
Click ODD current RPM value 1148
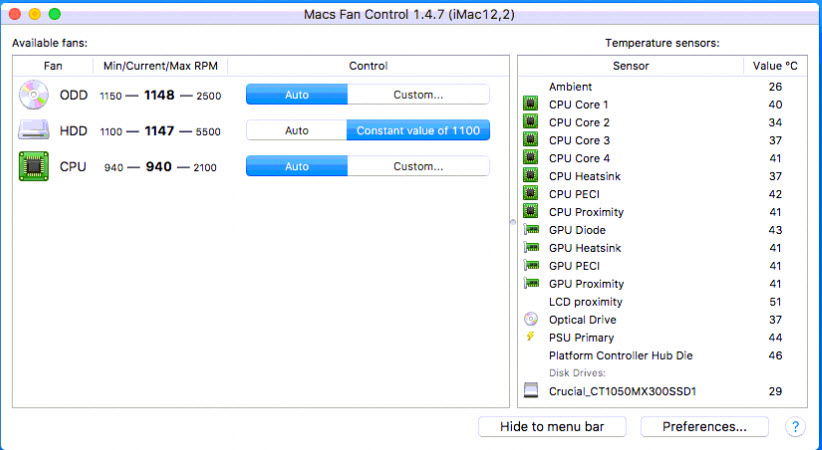(x=159, y=95)
